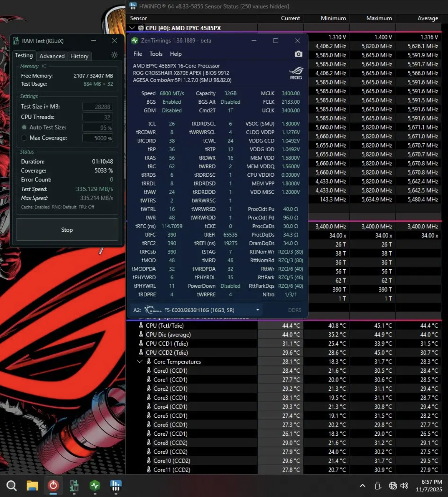Switch to the Advanced tab
This screenshot has width=448, height=497.
[x=52, y=56]
